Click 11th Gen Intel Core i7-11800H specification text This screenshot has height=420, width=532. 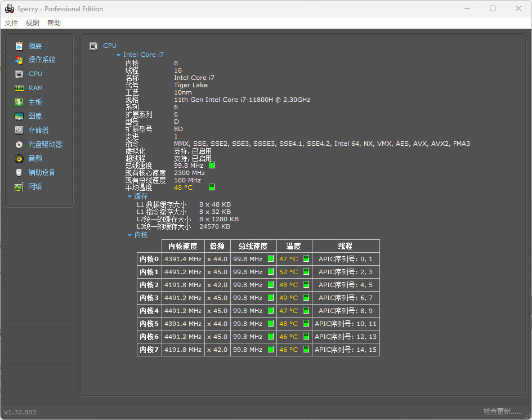click(x=242, y=100)
